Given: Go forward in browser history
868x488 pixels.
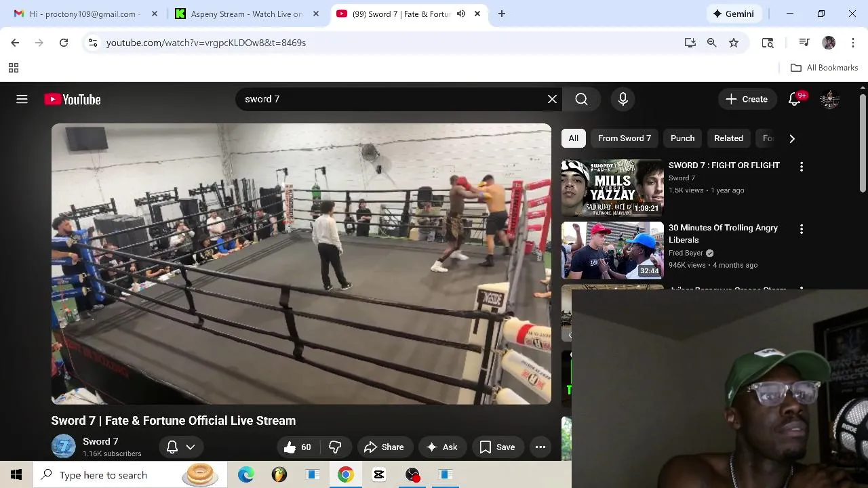Looking at the screenshot, I should (x=39, y=43).
